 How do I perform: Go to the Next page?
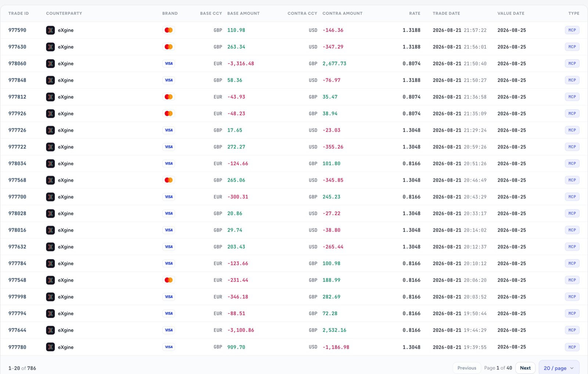click(x=525, y=368)
